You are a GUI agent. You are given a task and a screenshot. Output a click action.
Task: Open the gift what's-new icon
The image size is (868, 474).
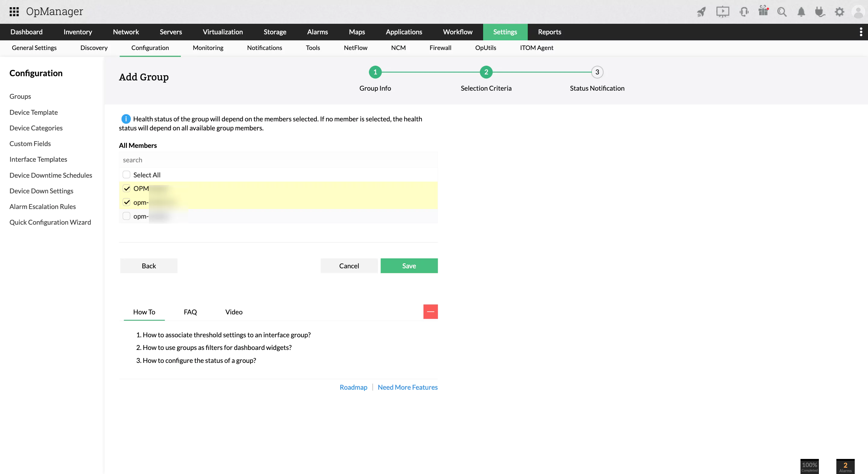[x=763, y=11]
